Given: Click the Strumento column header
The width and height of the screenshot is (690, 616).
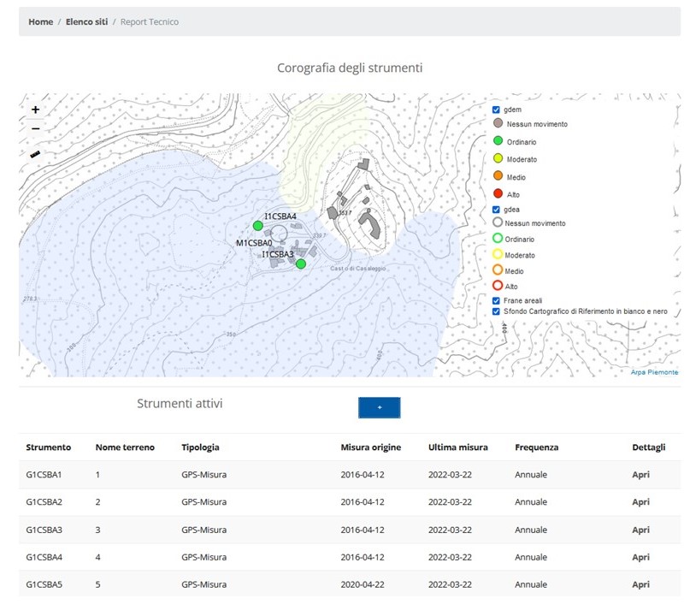Looking at the screenshot, I should tap(49, 447).
